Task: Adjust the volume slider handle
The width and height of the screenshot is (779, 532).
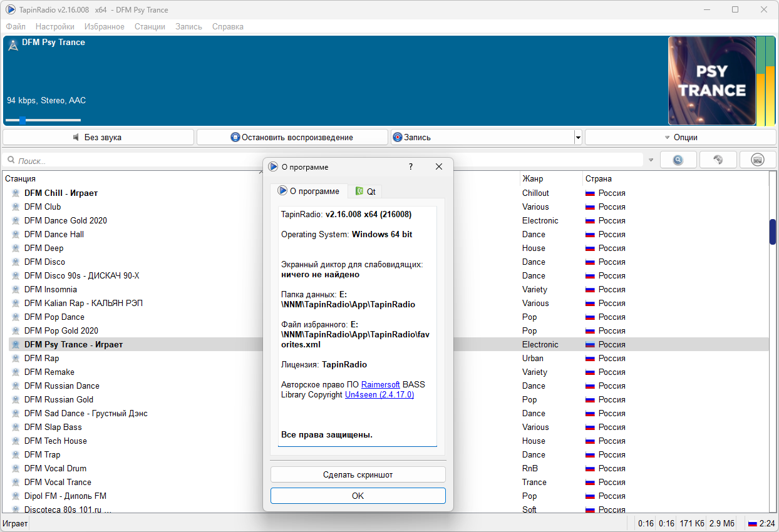Action: coord(23,120)
